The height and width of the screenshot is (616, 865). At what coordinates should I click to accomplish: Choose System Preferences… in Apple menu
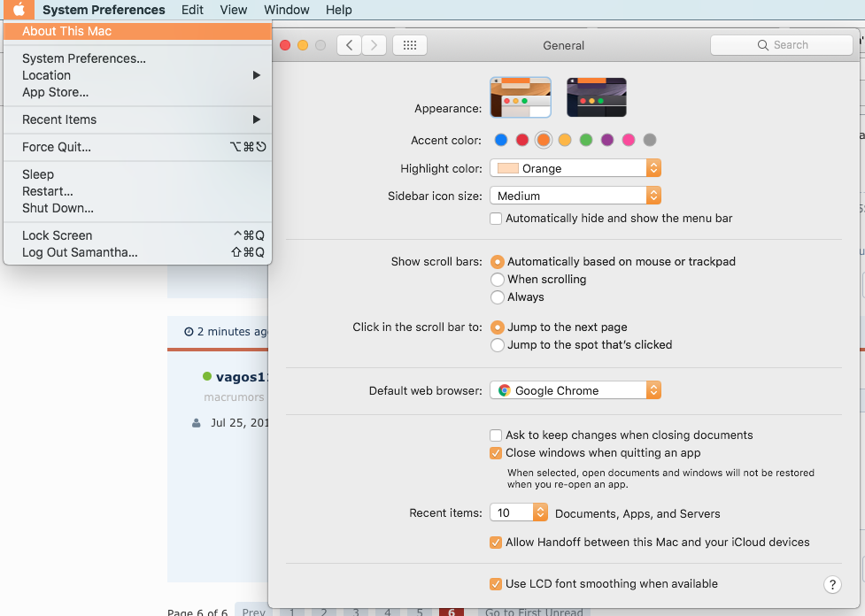tap(137, 58)
